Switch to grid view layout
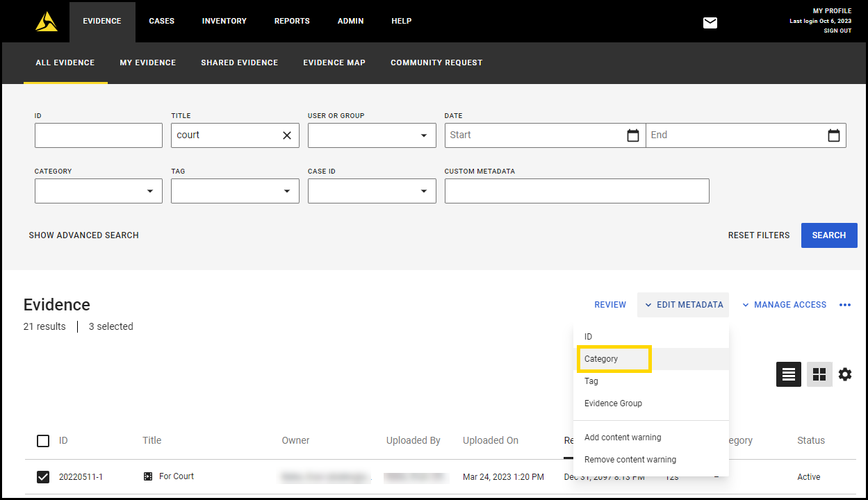 pyautogui.click(x=819, y=374)
